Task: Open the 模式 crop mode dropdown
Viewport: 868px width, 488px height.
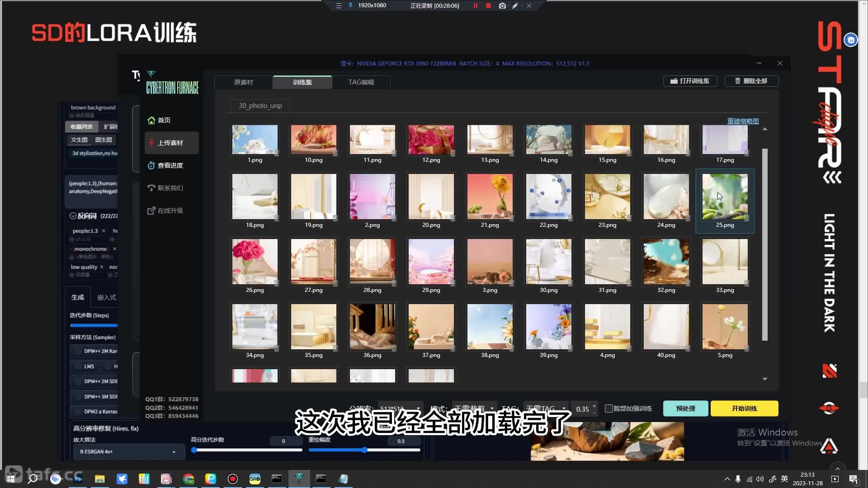Action: coord(474,408)
